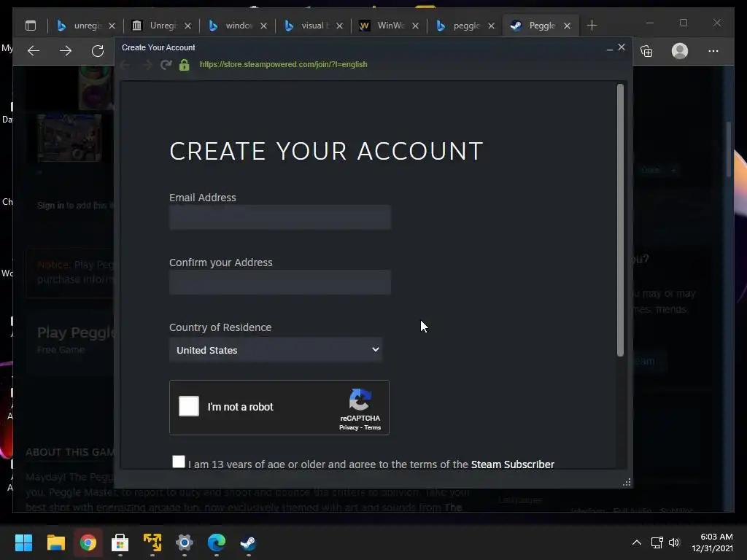Switch to the 'Unregi' tab with building icon

click(x=155, y=26)
